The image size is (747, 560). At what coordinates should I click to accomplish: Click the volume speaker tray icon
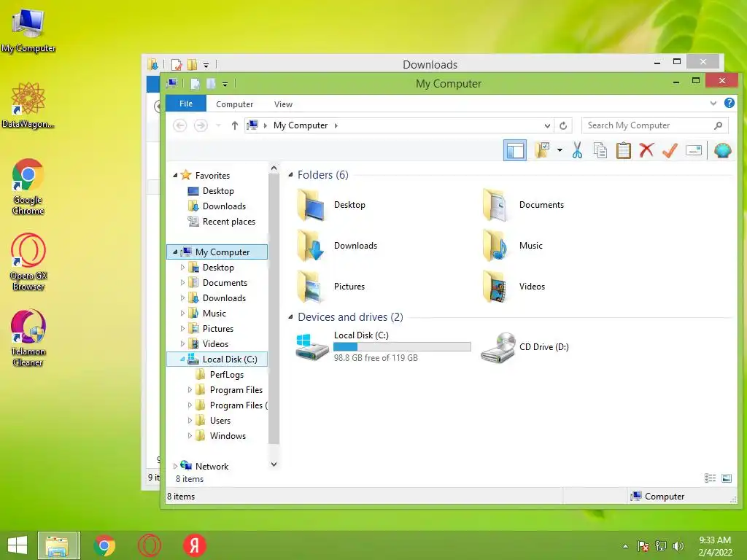678,546
